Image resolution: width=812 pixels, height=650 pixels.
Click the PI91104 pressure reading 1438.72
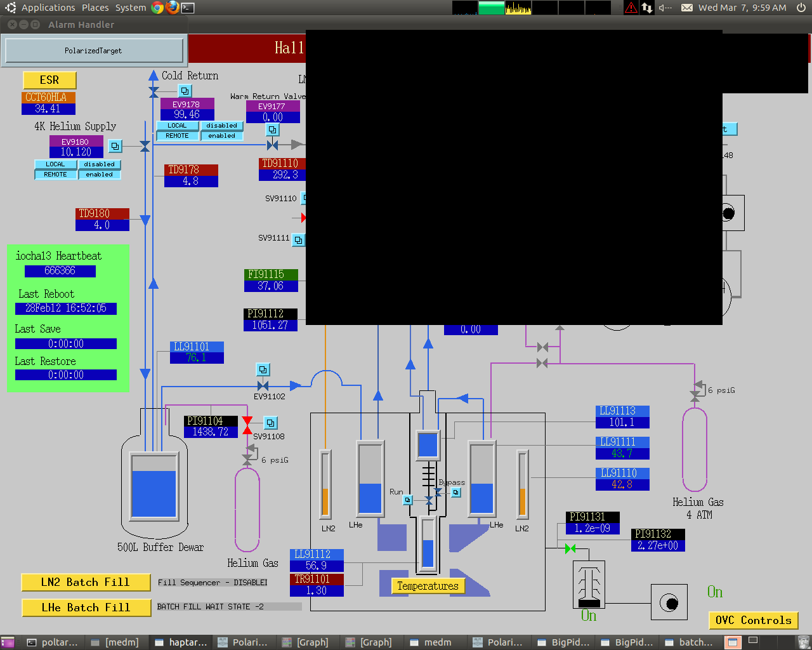tap(211, 432)
